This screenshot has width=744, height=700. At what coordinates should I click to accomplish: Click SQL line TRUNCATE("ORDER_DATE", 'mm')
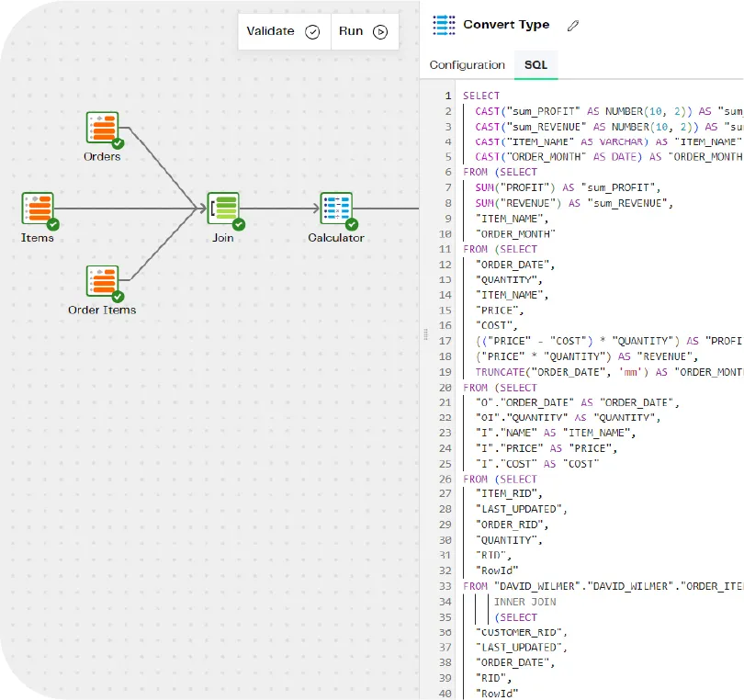(609, 372)
